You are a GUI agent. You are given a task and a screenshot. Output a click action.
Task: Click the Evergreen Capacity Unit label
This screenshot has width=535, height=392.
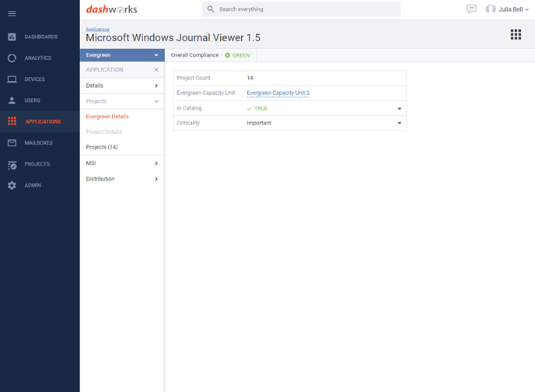coord(206,93)
